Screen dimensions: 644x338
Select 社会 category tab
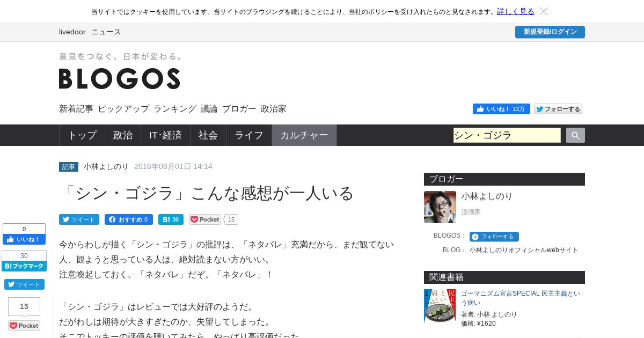[208, 135]
